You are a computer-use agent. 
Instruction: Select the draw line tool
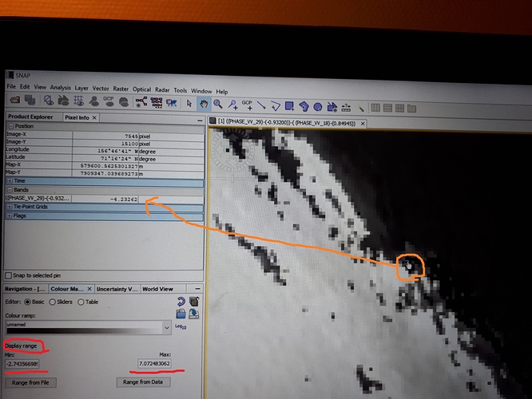261,105
